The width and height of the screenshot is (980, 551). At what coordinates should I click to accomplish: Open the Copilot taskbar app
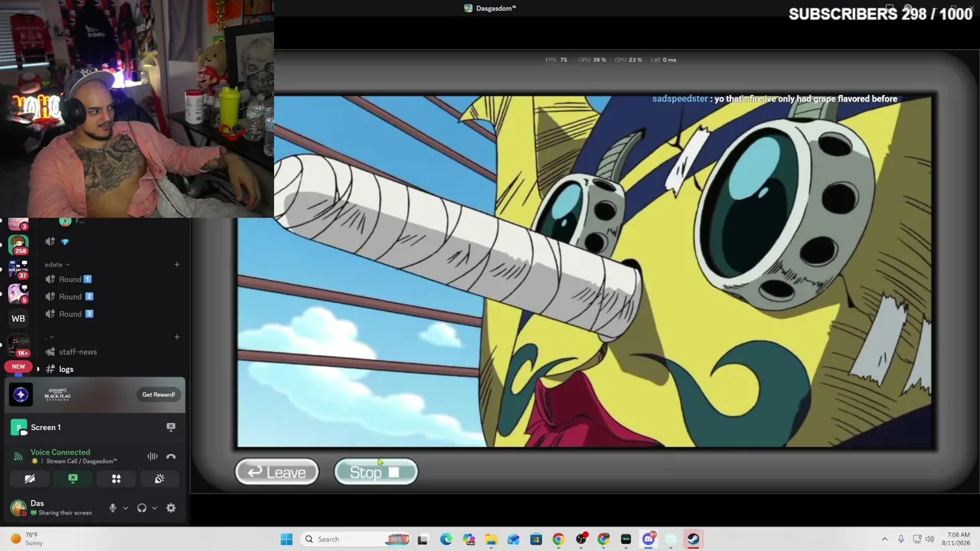coord(469,540)
